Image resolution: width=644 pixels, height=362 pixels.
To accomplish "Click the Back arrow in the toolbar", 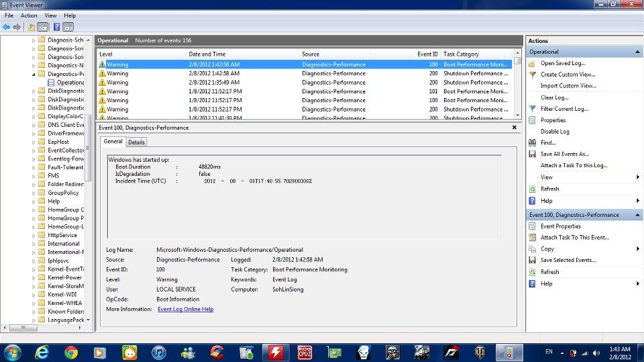I will [x=5, y=27].
